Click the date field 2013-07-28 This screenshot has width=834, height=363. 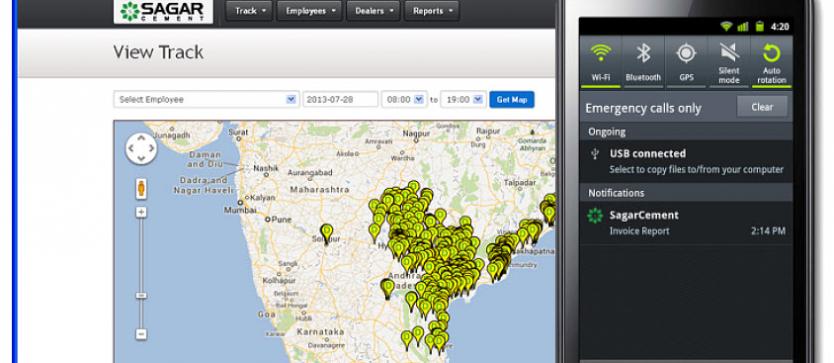point(340,100)
